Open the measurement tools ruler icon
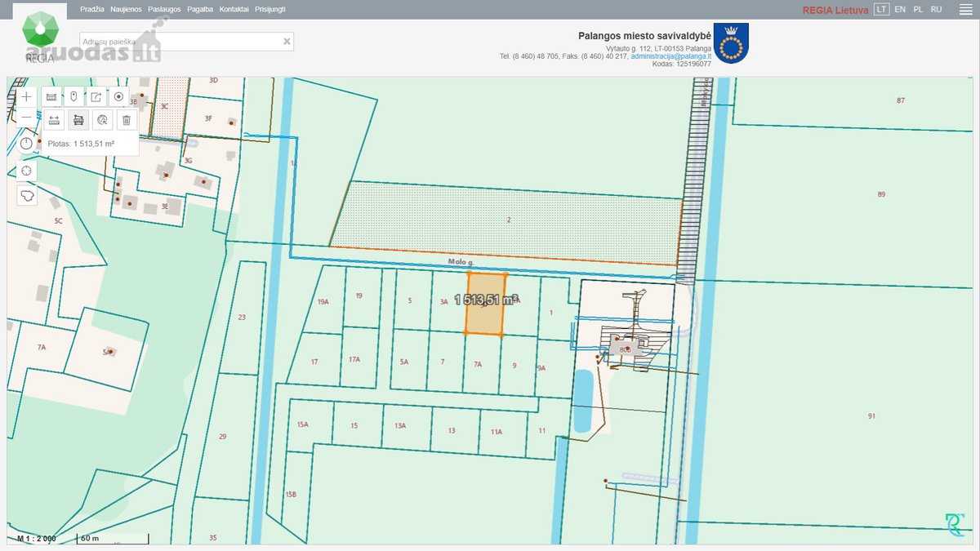980x551 pixels. coord(51,96)
